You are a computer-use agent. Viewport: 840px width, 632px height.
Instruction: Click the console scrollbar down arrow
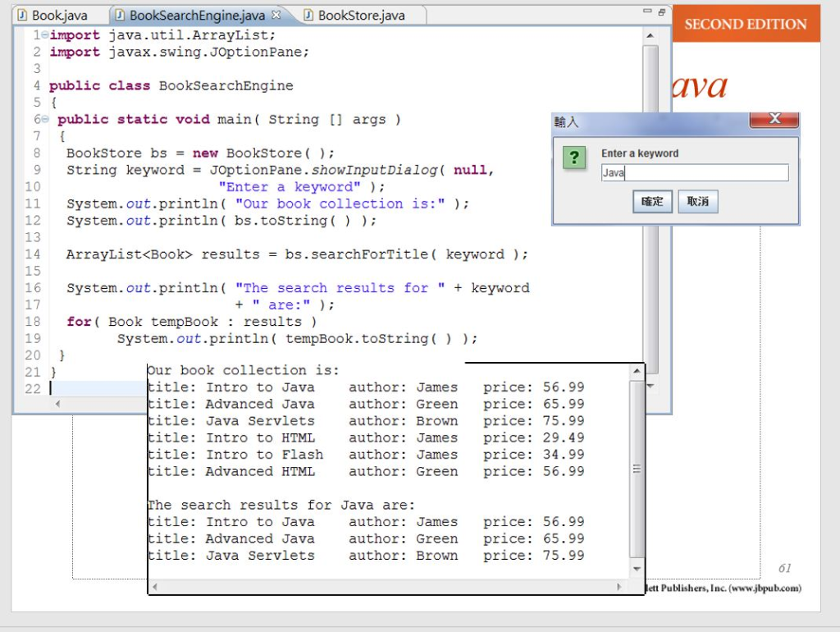point(638,568)
